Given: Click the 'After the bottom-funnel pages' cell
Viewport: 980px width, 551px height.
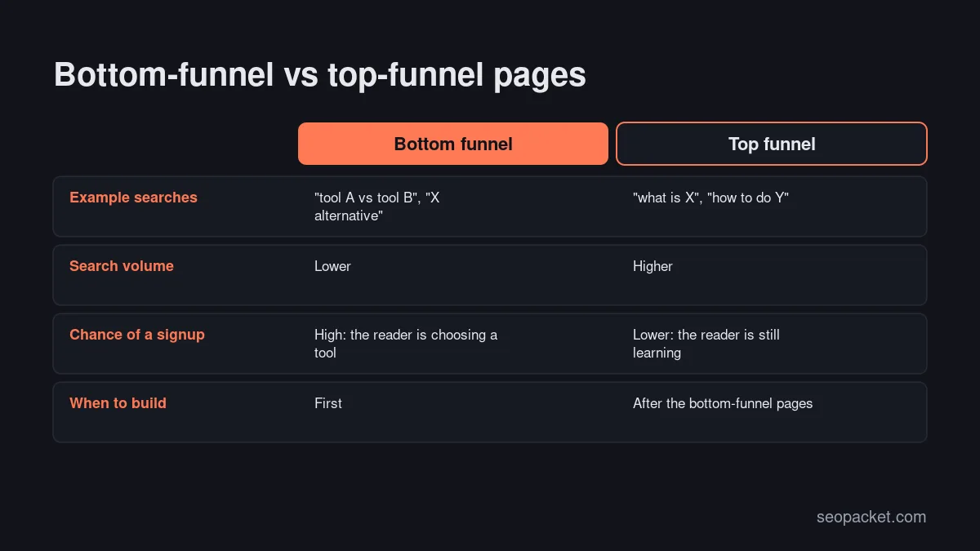Looking at the screenshot, I should click(x=723, y=403).
